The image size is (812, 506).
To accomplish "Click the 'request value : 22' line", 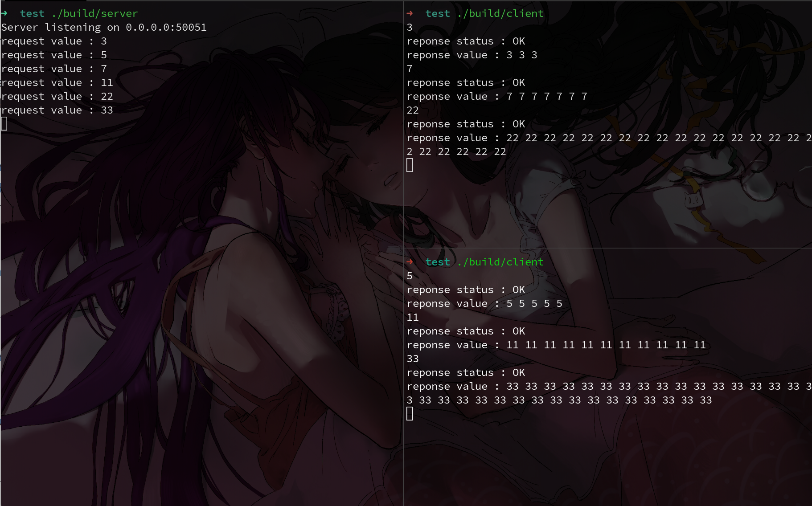I will (57, 97).
